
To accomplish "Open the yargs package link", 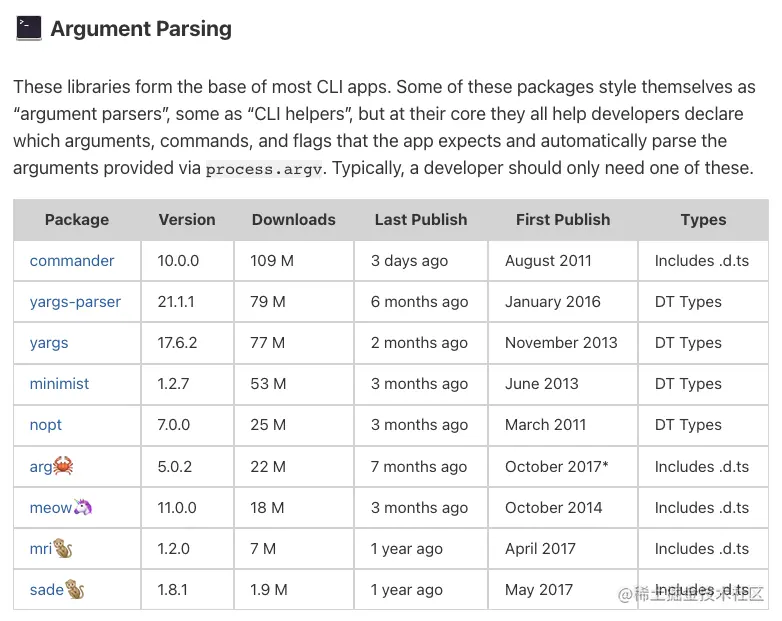I will [x=49, y=342].
